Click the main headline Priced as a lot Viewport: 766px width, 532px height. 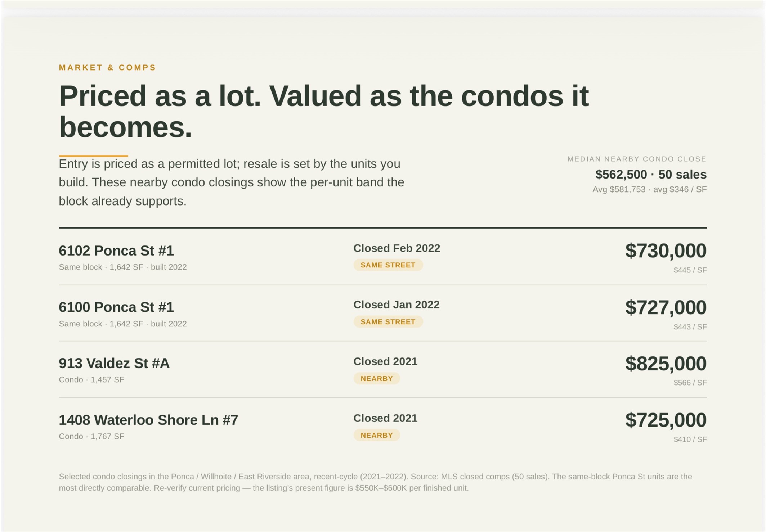point(323,111)
